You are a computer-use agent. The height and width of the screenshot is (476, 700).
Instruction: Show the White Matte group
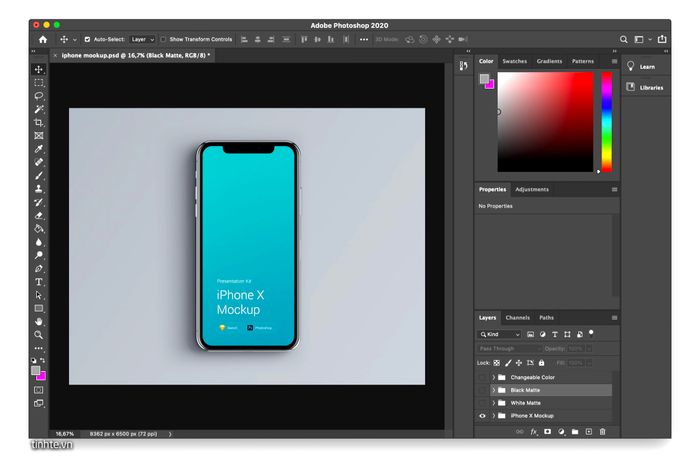[482, 403]
